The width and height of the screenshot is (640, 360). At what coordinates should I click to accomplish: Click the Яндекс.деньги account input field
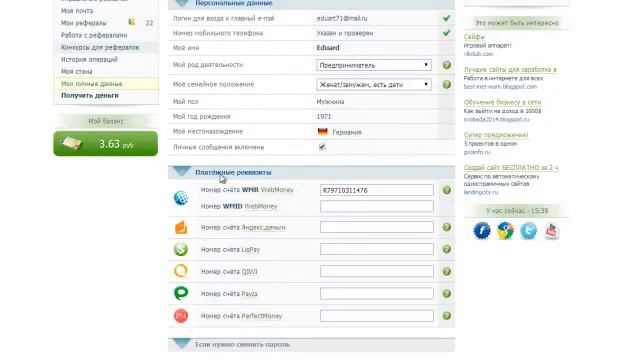click(377, 227)
